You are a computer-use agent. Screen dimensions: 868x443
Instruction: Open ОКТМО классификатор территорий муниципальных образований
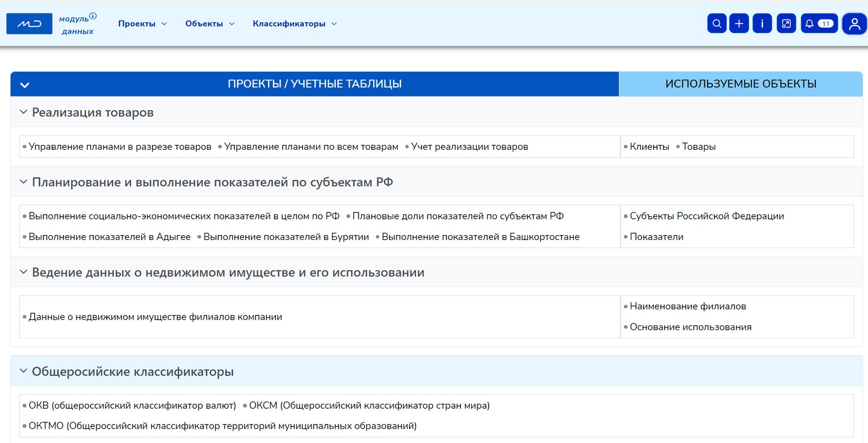tap(222, 426)
